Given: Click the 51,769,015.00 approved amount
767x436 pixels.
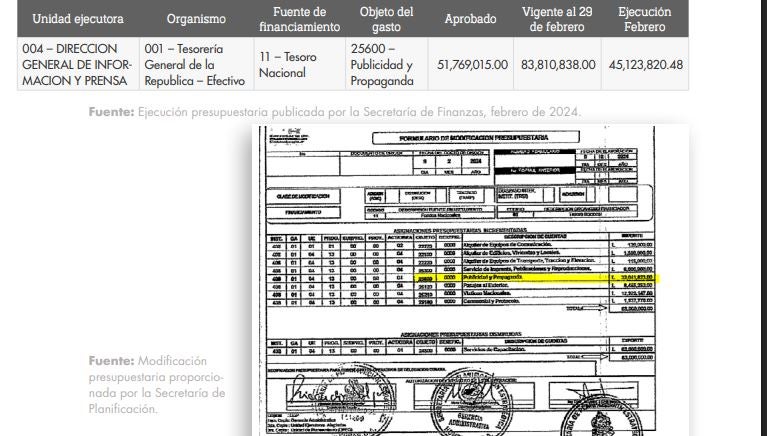Looking at the screenshot, I should pyautogui.click(x=474, y=64).
